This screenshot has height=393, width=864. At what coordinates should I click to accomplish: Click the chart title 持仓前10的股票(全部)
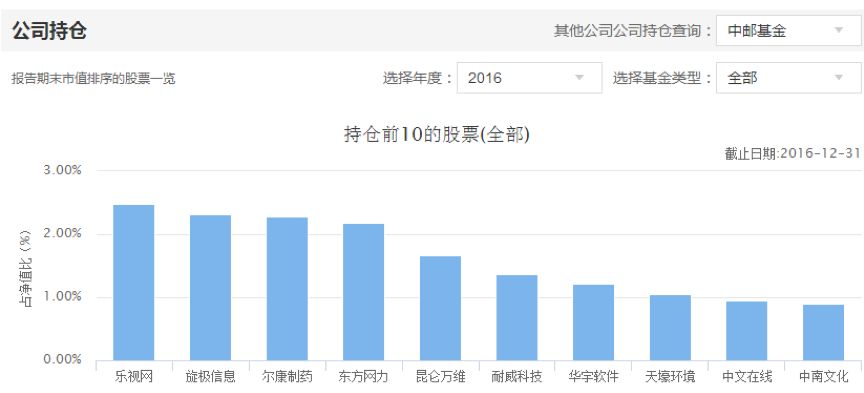436,134
